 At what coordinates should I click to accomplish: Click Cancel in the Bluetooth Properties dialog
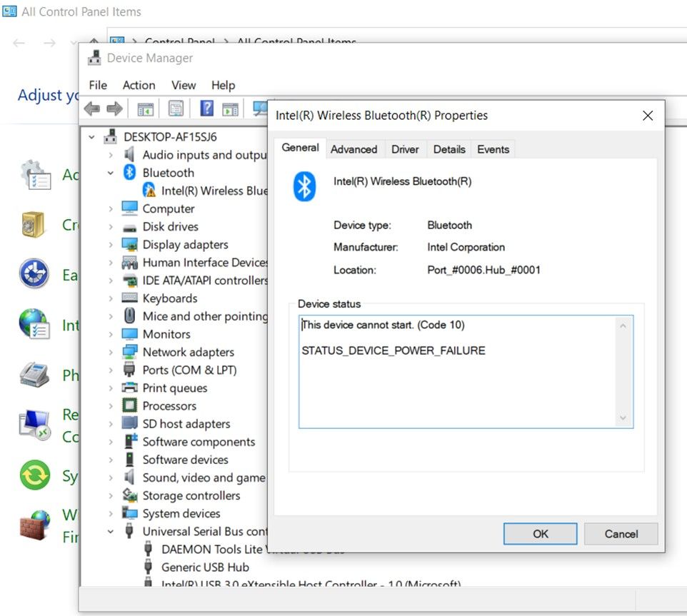pos(621,534)
